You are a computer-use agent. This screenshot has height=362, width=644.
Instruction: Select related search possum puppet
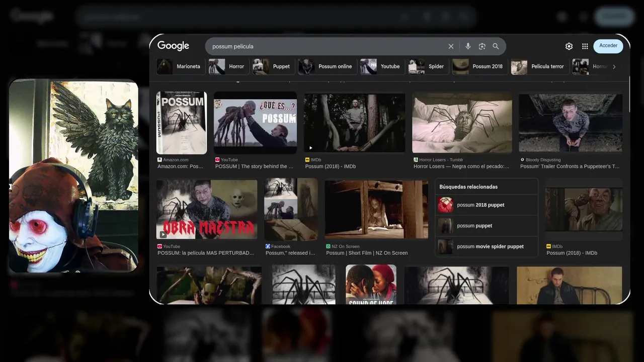pos(487,226)
